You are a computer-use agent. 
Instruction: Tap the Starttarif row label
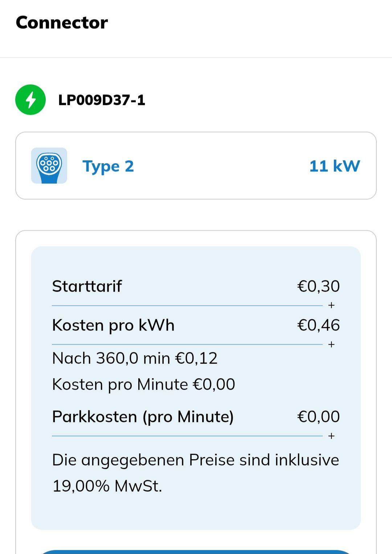coord(87,286)
